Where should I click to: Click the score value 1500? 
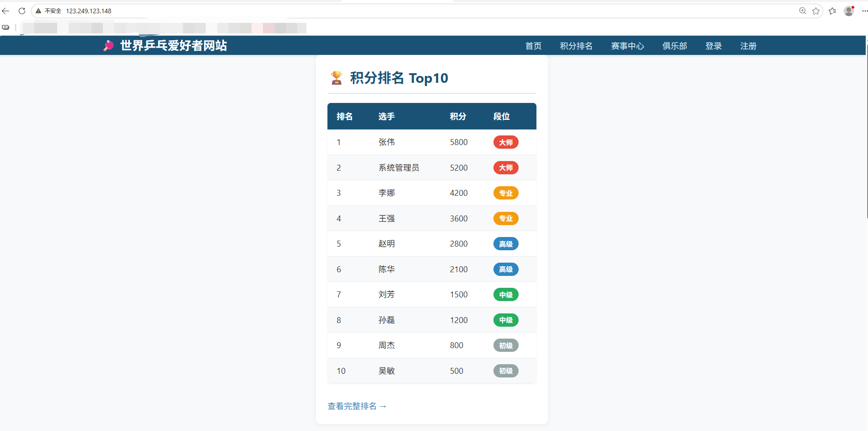[459, 295]
